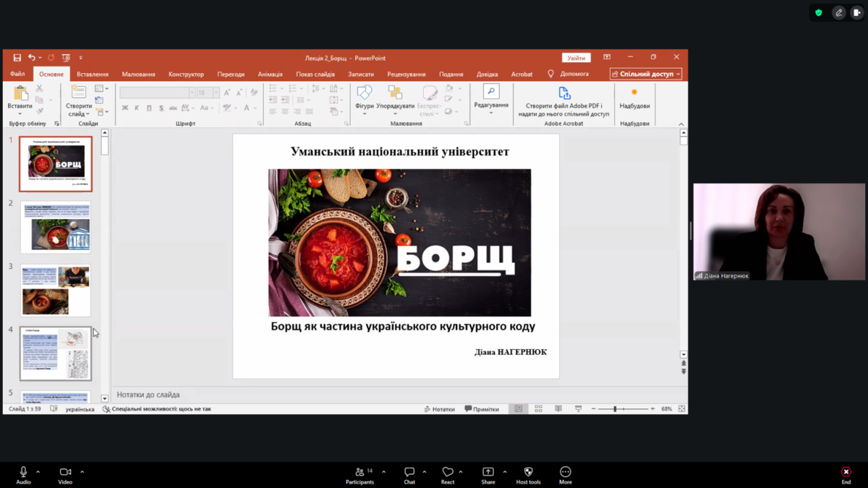This screenshot has height=488, width=868.
Task: Click the Share screen icon
Action: (488, 474)
